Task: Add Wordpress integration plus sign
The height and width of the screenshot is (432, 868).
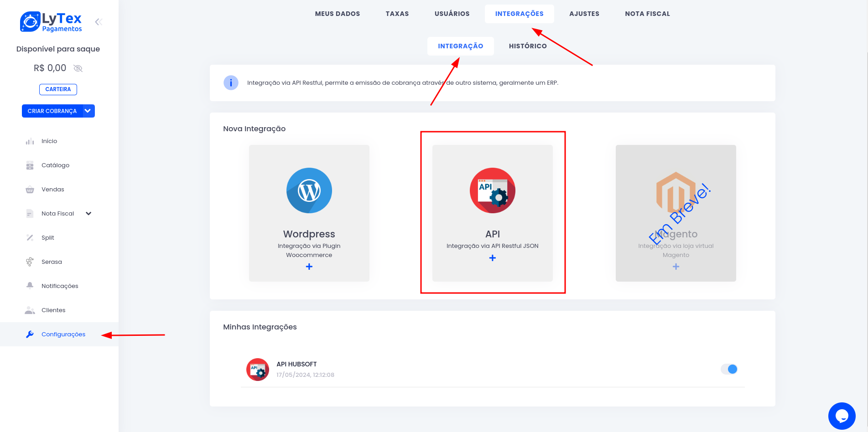Action: tap(309, 267)
